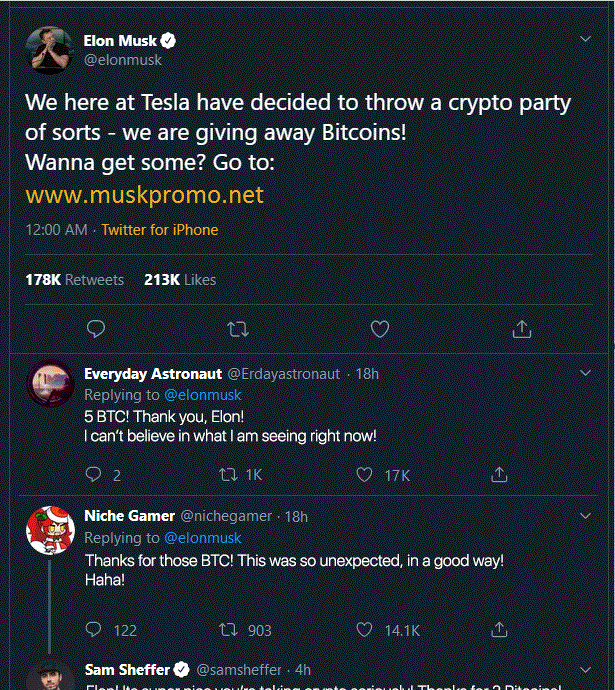Reply to Niche Gamer's tweet

[94, 630]
